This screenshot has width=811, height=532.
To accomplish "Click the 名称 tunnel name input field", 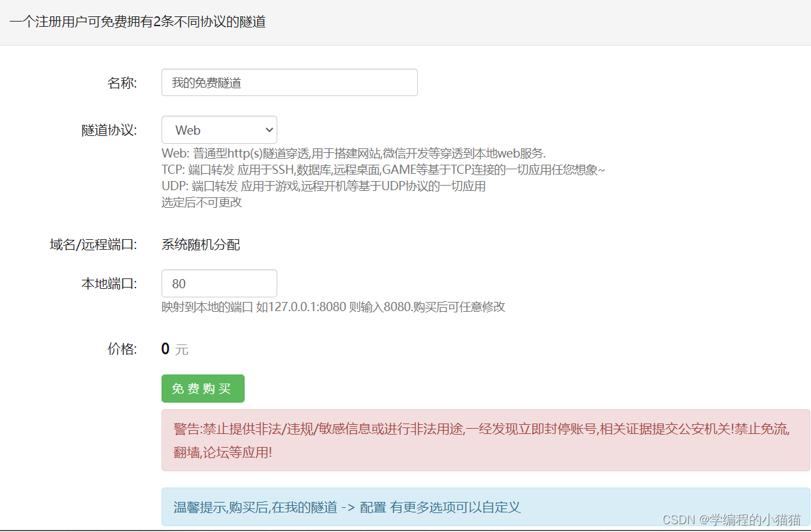I will (x=289, y=82).
